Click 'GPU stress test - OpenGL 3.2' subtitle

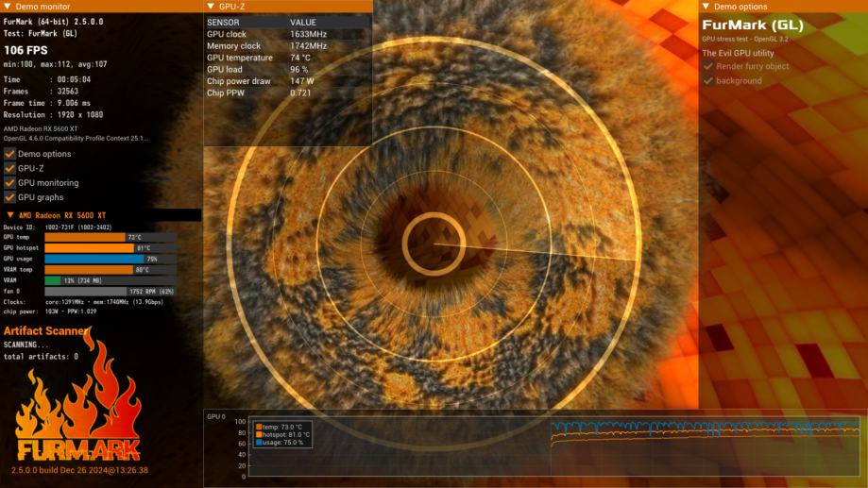745,40
